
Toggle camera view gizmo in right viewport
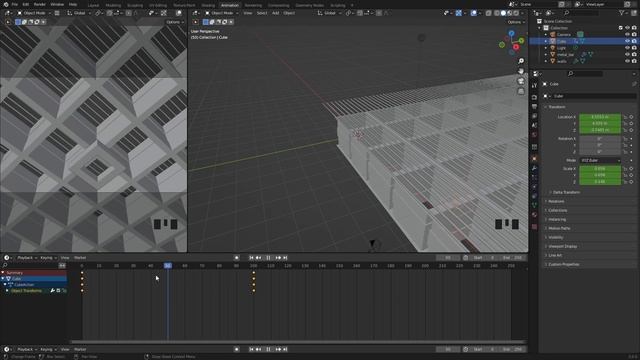coord(521,81)
